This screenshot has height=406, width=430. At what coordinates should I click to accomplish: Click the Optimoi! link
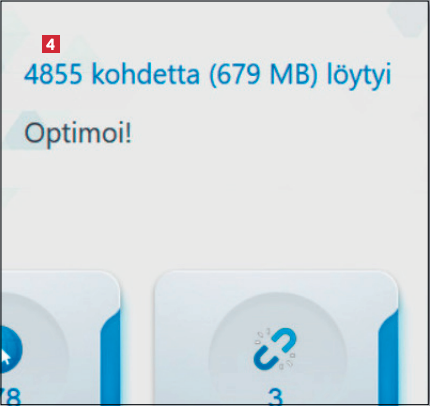pyautogui.click(x=78, y=133)
